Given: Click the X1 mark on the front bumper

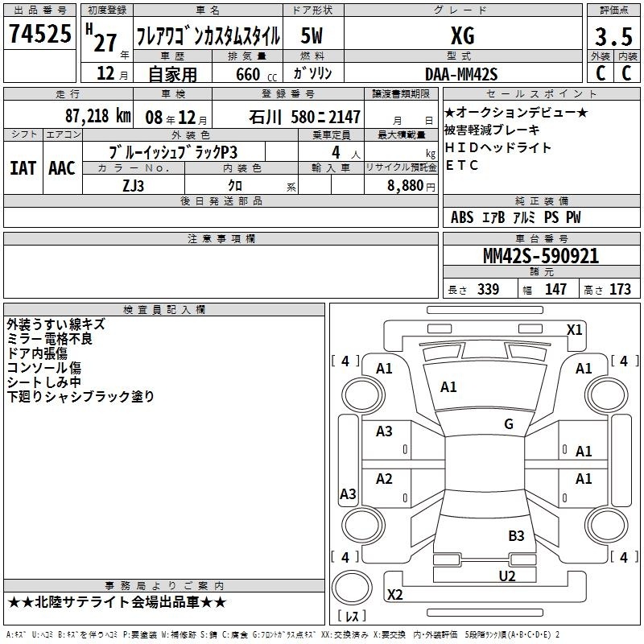Looking at the screenshot, I should click(574, 329).
